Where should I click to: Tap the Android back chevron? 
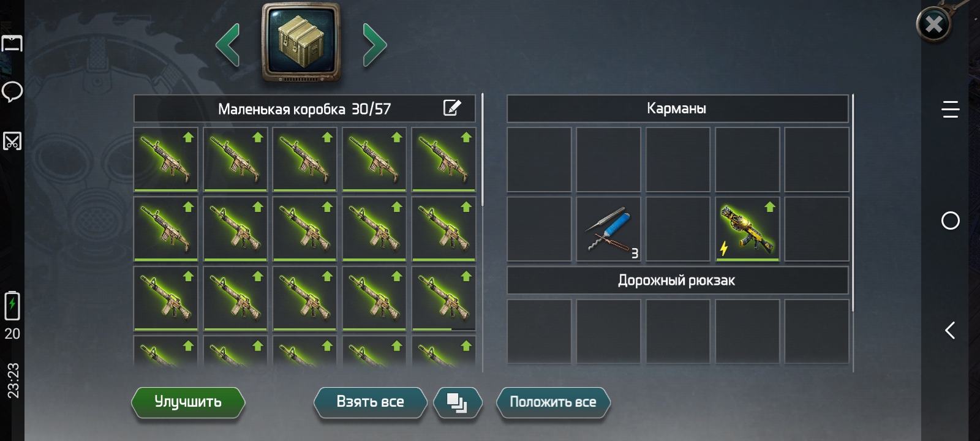(950, 331)
